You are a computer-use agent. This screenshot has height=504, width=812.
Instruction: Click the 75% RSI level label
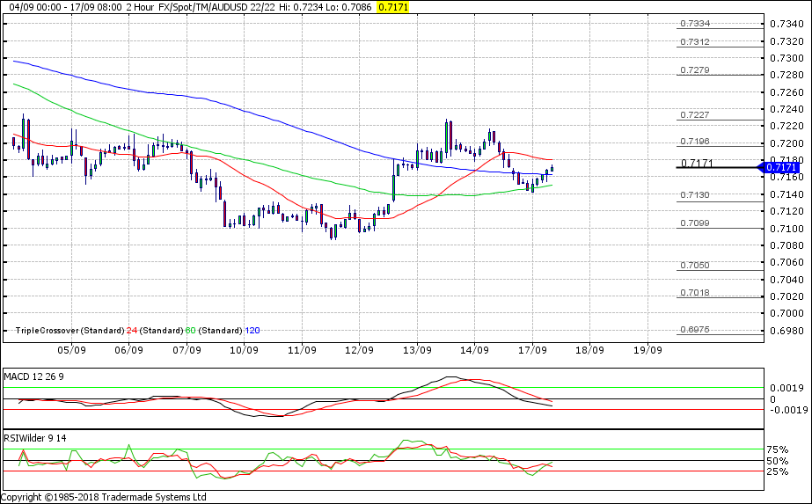(x=779, y=449)
